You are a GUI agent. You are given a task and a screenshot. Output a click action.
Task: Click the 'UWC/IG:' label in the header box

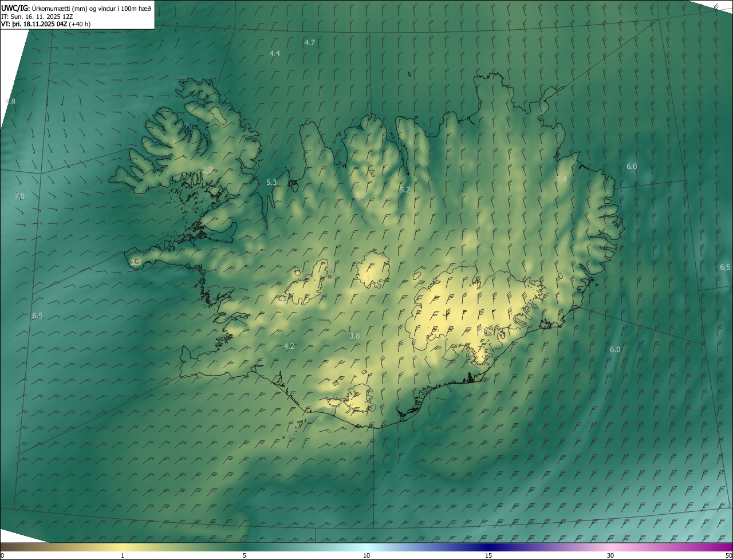pos(15,8)
